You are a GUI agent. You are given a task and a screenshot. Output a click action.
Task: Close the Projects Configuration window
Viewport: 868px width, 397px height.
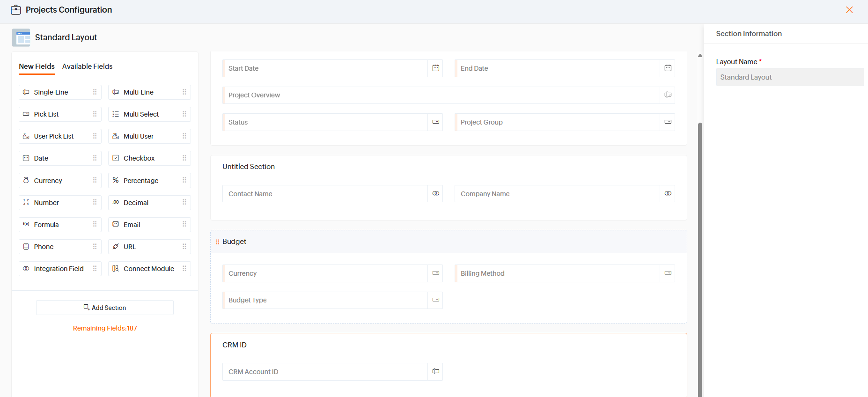pos(849,10)
